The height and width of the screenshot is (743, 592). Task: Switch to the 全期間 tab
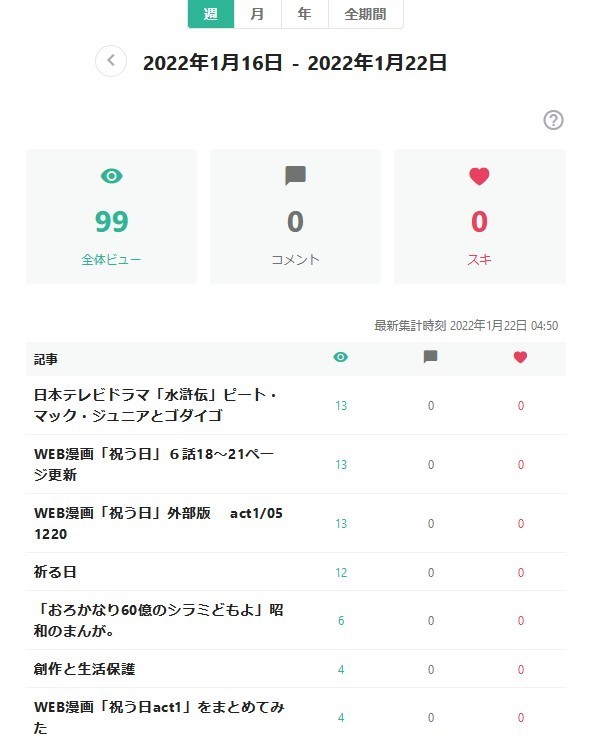(365, 14)
